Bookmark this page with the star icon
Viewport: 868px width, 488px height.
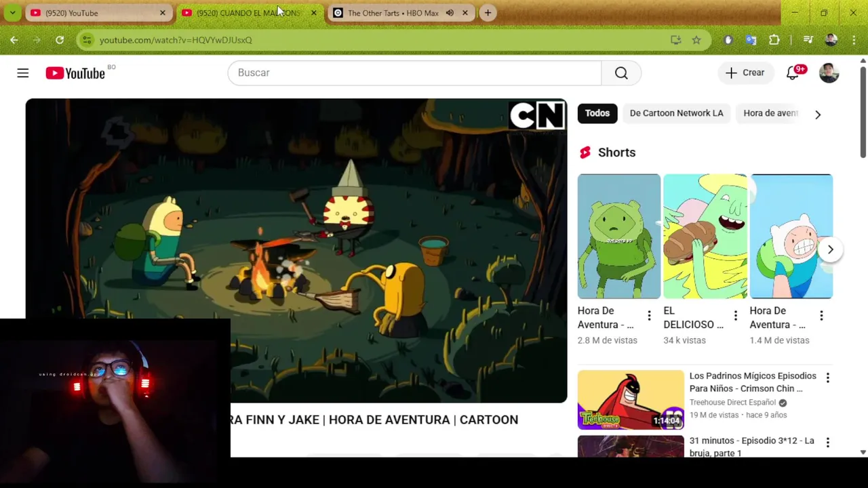click(696, 40)
